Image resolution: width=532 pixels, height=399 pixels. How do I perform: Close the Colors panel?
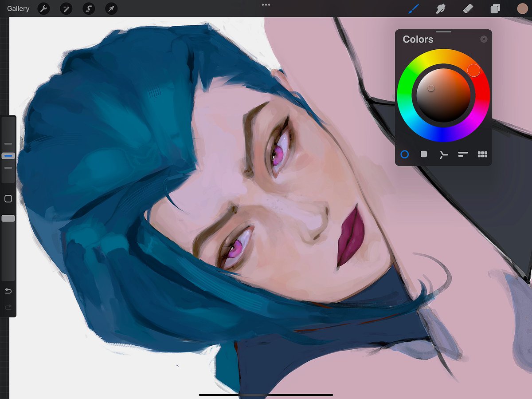click(x=484, y=39)
